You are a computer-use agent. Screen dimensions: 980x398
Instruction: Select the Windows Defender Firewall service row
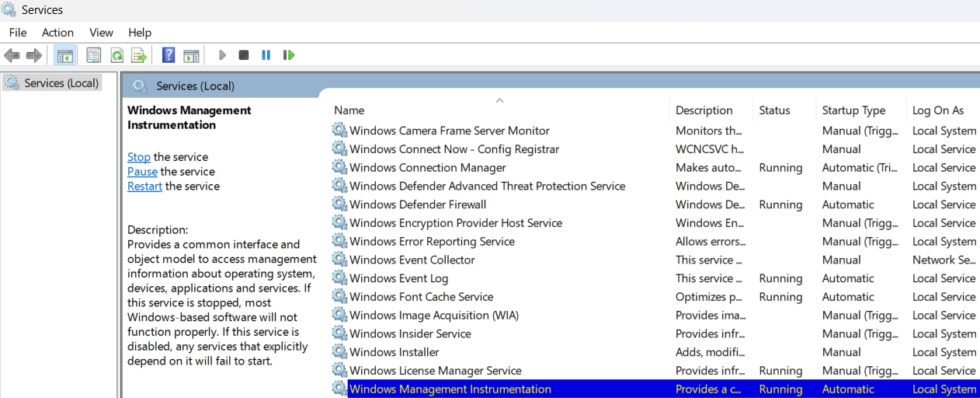point(654,204)
